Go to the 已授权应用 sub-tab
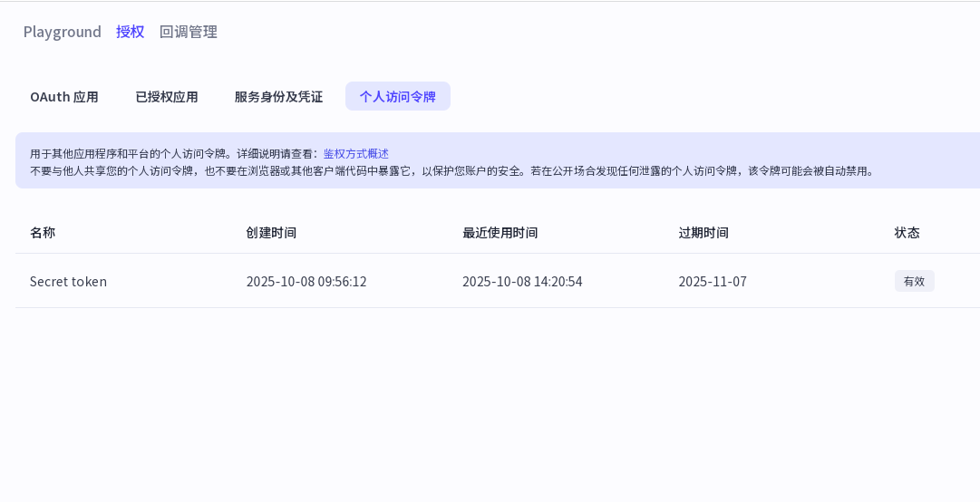The width and height of the screenshot is (980, 502). pos(167,97)
